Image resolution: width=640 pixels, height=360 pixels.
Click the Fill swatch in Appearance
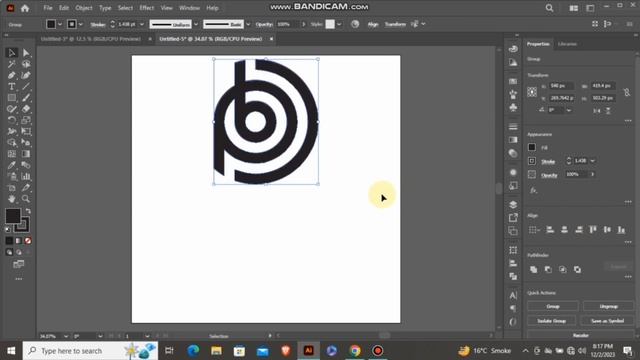tap(532, 147)
